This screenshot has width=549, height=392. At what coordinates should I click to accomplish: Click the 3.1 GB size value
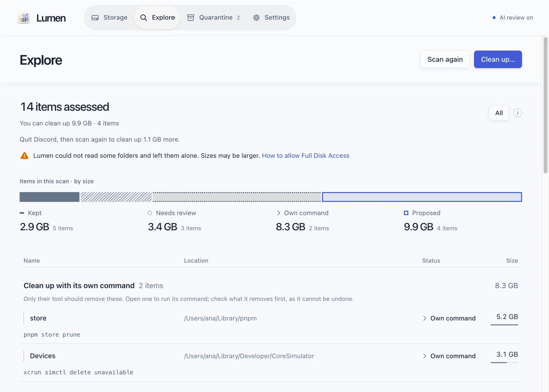(x=507, y=354)
